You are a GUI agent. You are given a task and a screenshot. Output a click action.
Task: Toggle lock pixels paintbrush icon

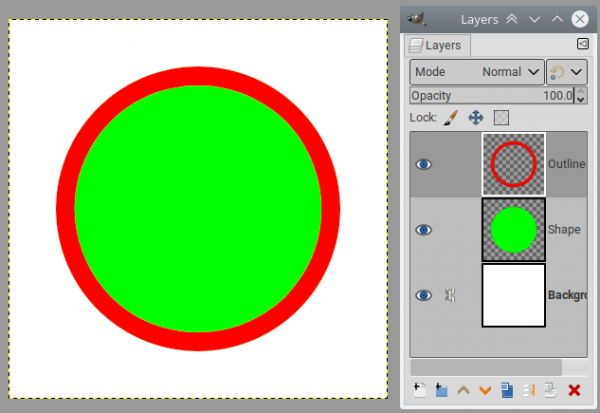pyautogui.click(x=451, y=118)
